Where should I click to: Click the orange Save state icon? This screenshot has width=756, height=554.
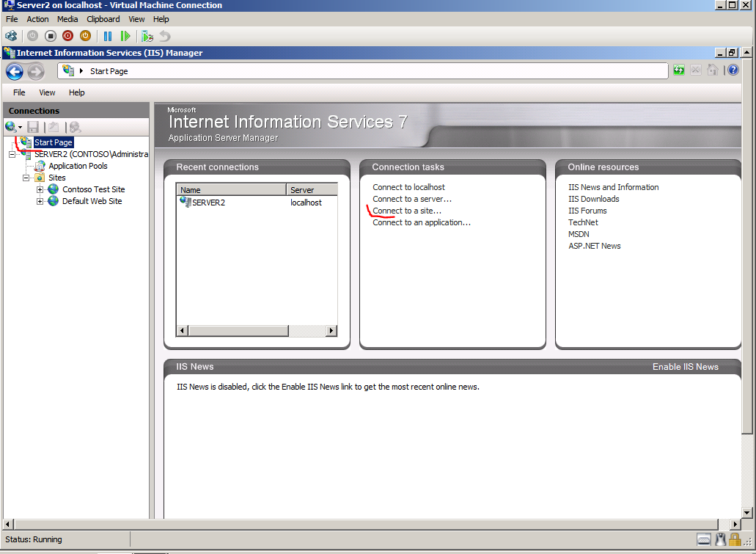click(85, 36)
